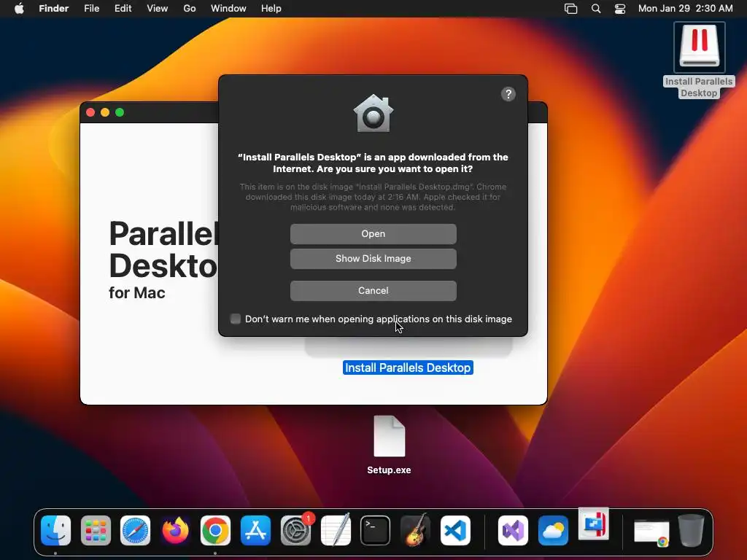Viewport: 747px width, 560px height.
Task: Open the Edit menu
Action: point(123,9)
